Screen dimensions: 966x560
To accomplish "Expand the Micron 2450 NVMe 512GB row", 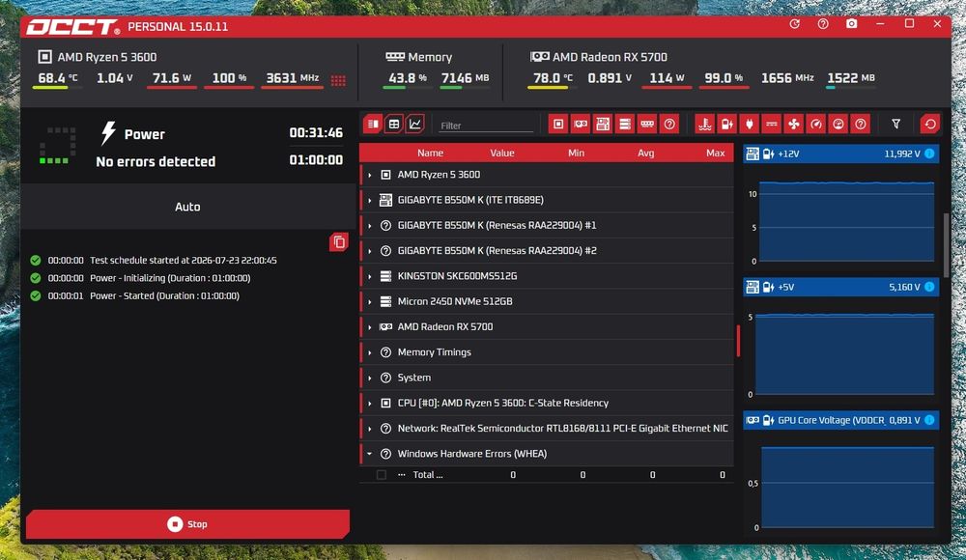I will [x=370, y=302].
